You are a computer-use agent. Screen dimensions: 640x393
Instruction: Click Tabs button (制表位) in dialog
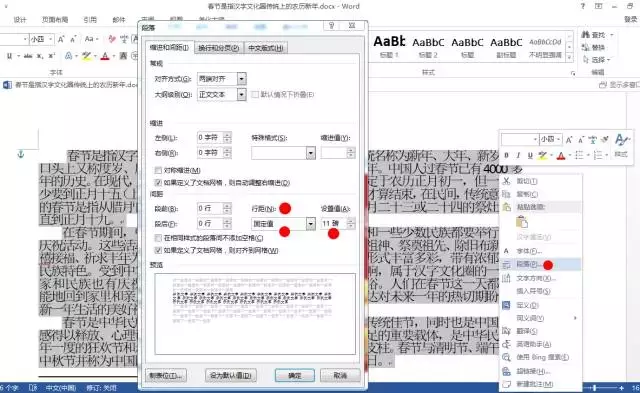(x=166, y=375)
